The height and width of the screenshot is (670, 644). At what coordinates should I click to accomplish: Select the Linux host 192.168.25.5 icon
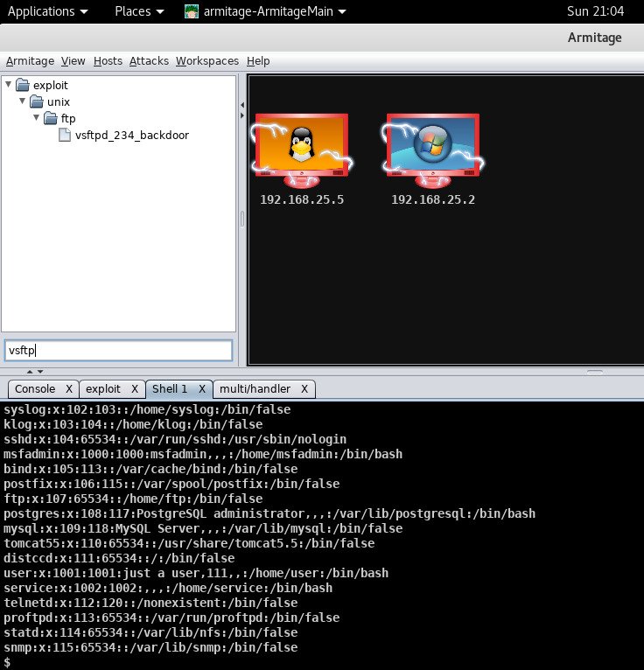pyautogui.click(x=302, y=150)
